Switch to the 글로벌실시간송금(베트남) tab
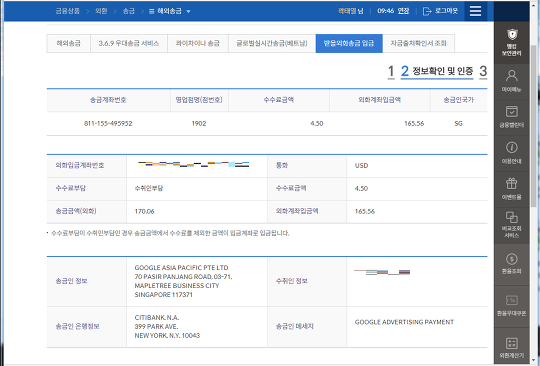This screenshot has height=366, width=540. (x=272, y=43)
